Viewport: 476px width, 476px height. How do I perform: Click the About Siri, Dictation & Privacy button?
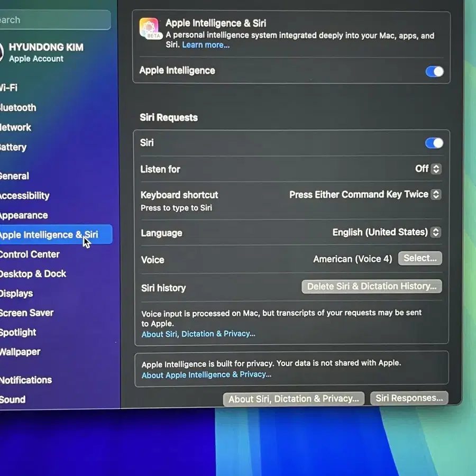pos(294,399)
